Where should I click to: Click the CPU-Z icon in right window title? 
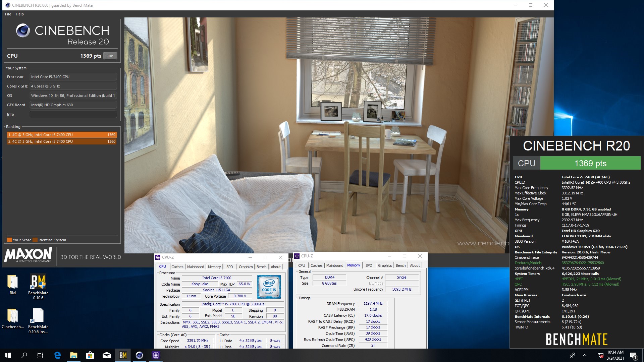click(x=297, y=256)
